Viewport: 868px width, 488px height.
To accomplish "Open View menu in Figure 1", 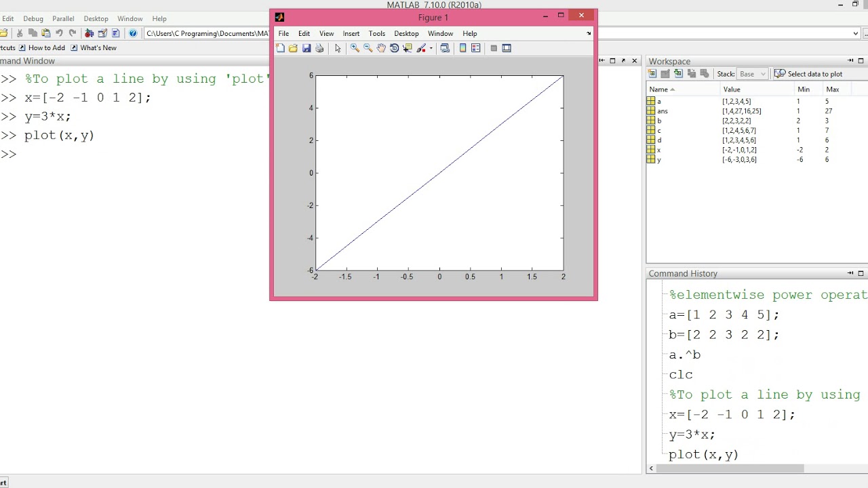I will [327, 33].
